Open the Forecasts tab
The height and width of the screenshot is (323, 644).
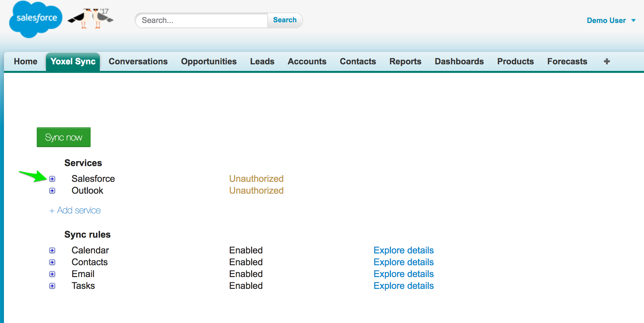[x=567, y=61]
